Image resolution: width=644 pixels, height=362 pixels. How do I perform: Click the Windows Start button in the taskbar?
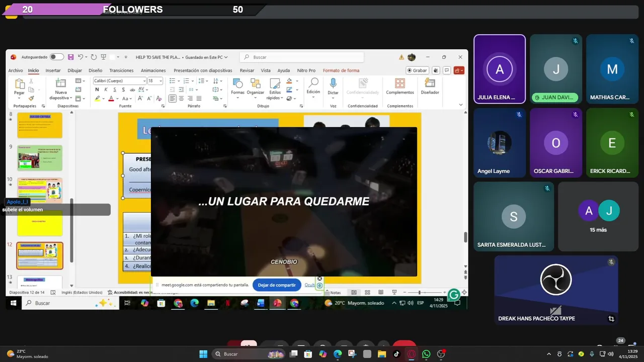pyautogui.click(x=203, y=354)
